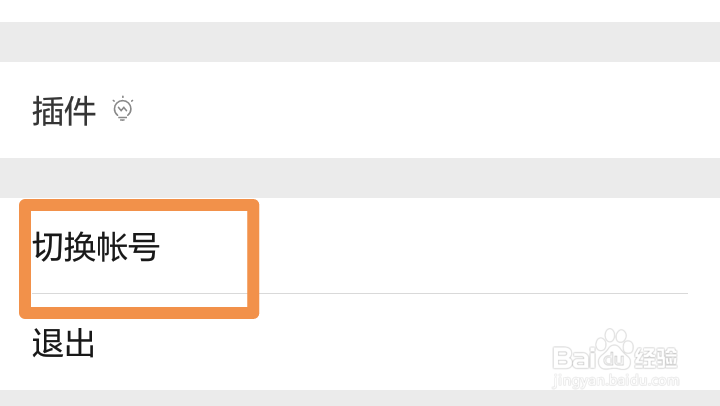
Task: Open the 插件 (plugins) settings row
Action: point(360,110)
